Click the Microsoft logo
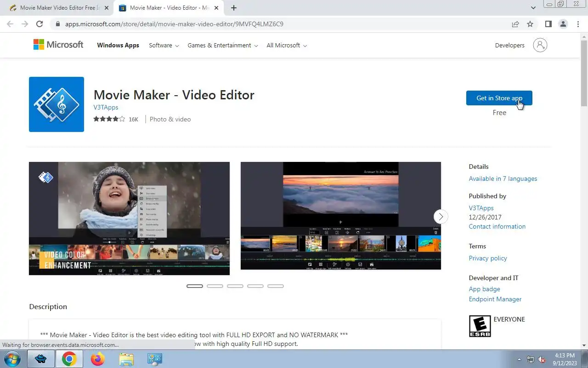Screen dimensions: 588x368 pyautogui.click(x=58, y=45)
